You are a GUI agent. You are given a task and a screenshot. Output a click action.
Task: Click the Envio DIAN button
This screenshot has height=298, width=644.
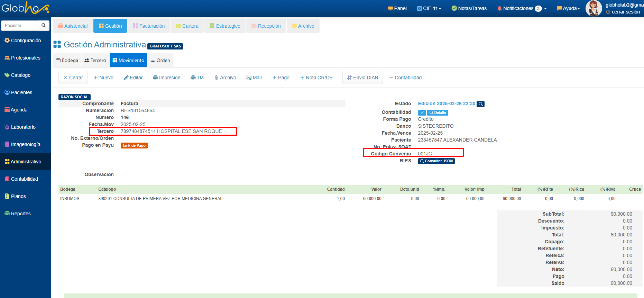(362, 78)
